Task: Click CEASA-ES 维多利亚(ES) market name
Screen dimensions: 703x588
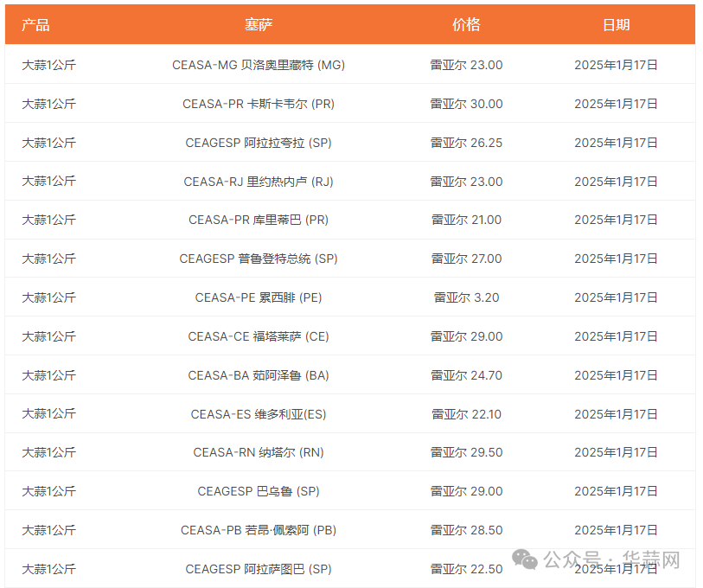Action: pyautogui.click(x=259, y=414)
